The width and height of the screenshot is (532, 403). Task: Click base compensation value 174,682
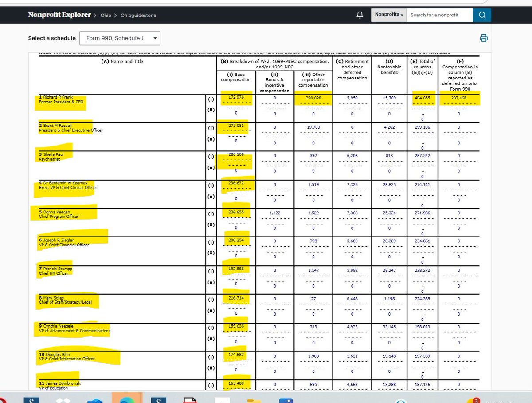tap(236, 356)
